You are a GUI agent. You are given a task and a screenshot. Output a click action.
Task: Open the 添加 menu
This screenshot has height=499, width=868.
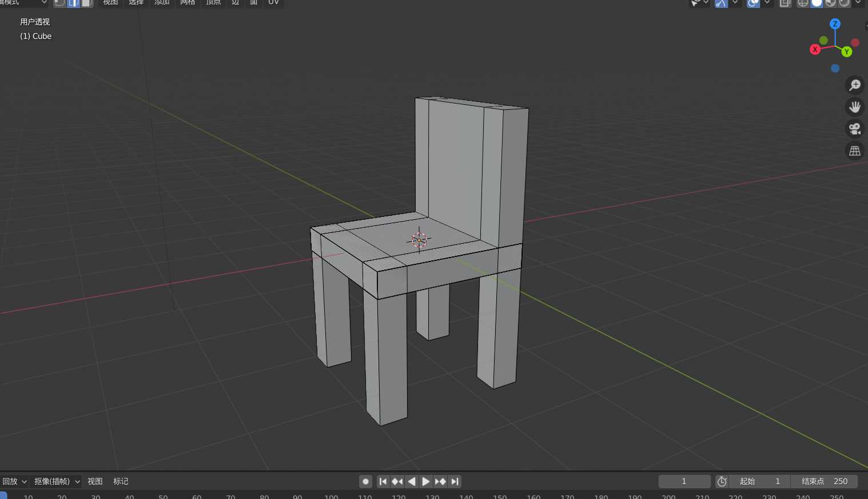(162, 2)
